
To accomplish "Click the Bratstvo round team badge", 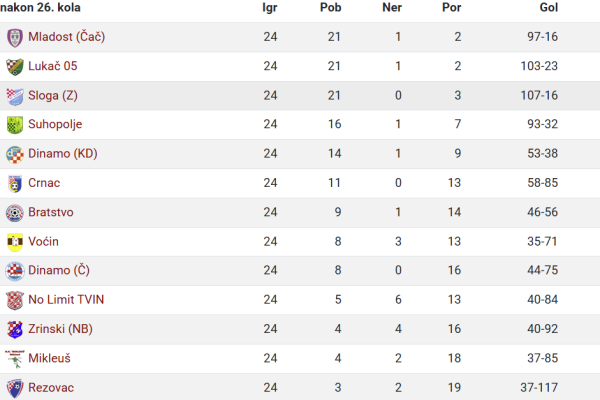I will tap(15, 213).
